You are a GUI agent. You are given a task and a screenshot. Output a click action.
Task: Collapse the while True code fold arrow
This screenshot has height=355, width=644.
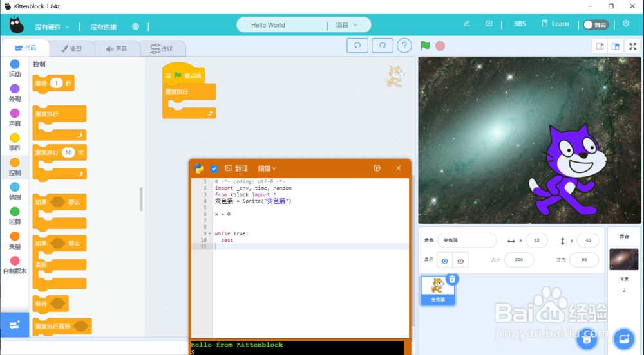coord(209,233)
